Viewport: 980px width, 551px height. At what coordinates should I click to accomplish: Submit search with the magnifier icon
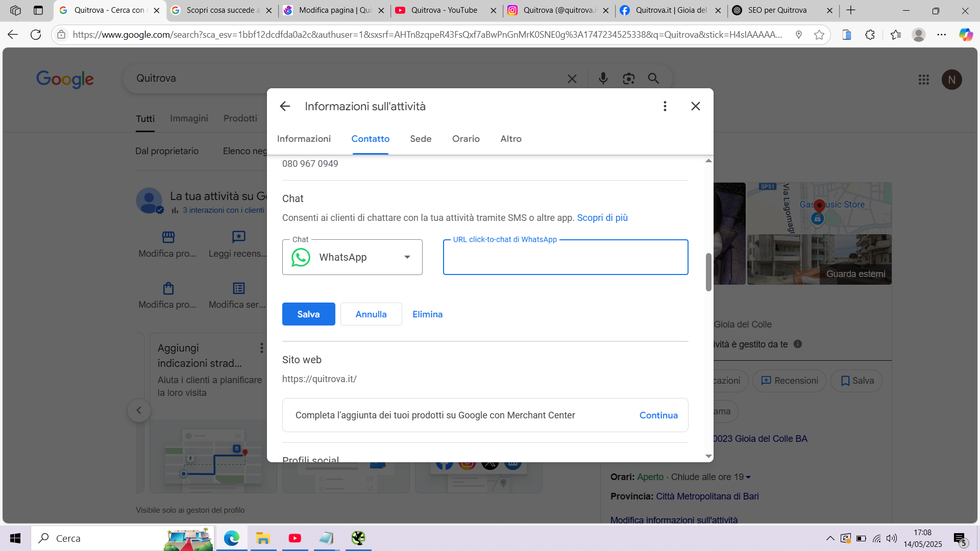(x=653, y=79)
